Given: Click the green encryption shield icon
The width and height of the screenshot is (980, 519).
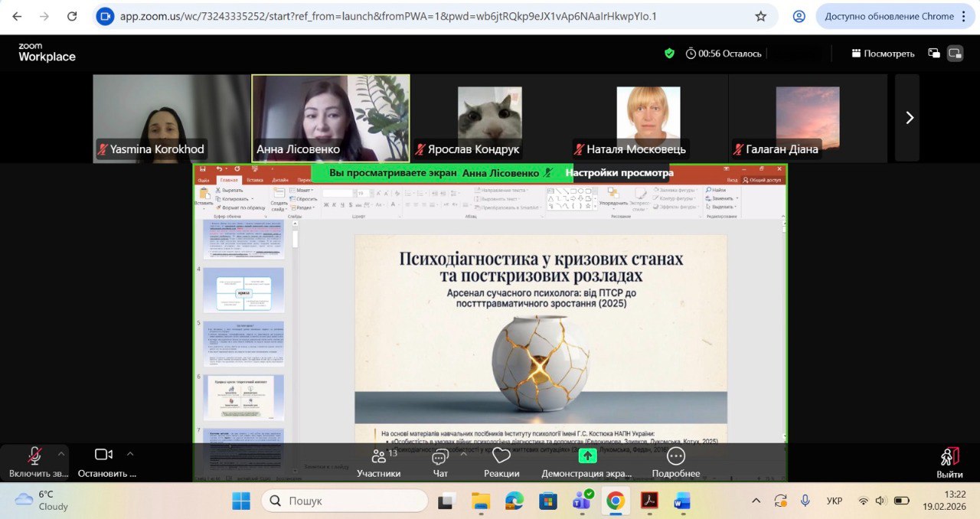Looking at the screenshot, I should 669,54.
